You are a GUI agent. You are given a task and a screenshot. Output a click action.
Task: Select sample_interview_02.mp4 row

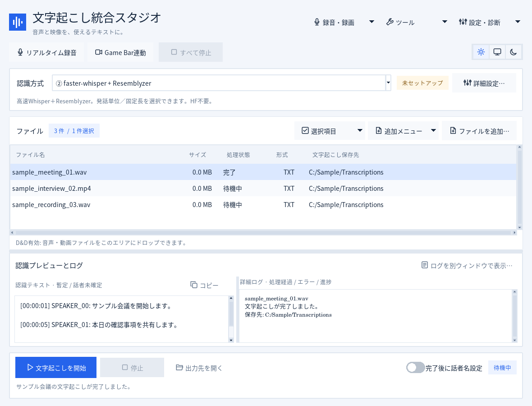tap(263, 189)
